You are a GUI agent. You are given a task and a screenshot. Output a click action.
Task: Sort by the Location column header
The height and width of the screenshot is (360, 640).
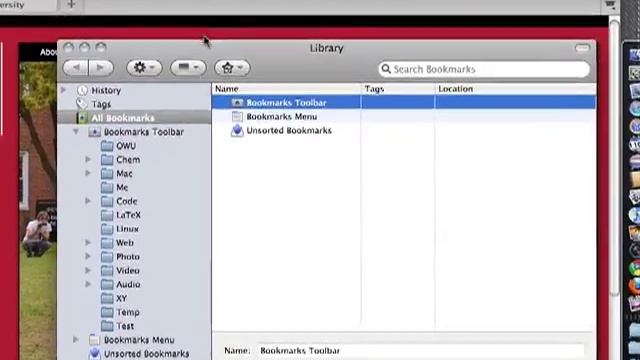point(516,89)
